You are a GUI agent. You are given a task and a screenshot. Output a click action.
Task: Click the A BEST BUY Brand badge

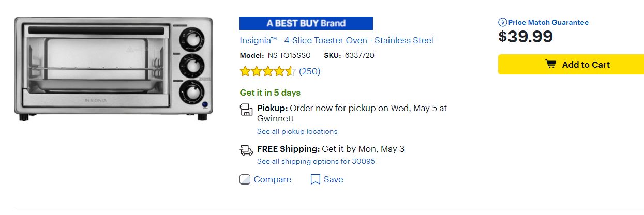click(x=306, y=23)
